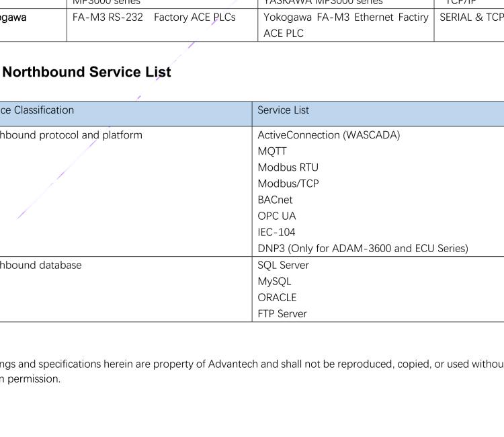Select the MySQL entry
The height and width of the screenshot is (437, 504).
click(274, 281)
